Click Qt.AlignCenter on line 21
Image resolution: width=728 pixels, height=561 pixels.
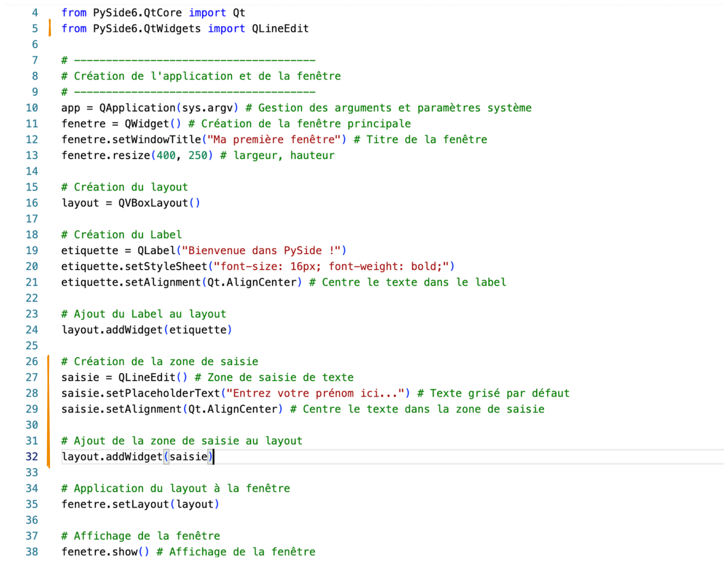(252, 282)
